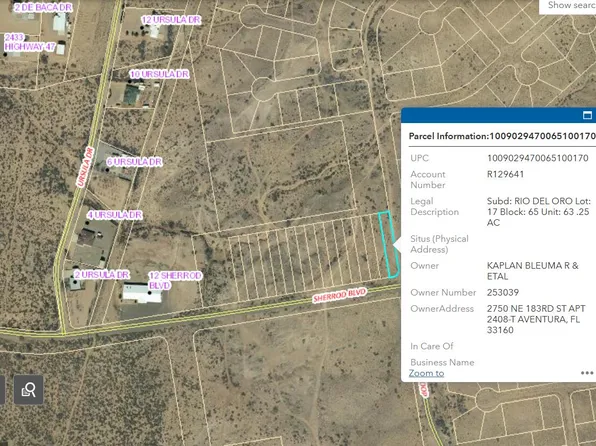Click the URSULA DR road label
This screenshot has height=446, width=596.
pyautogui.click(x=85, y=167)
